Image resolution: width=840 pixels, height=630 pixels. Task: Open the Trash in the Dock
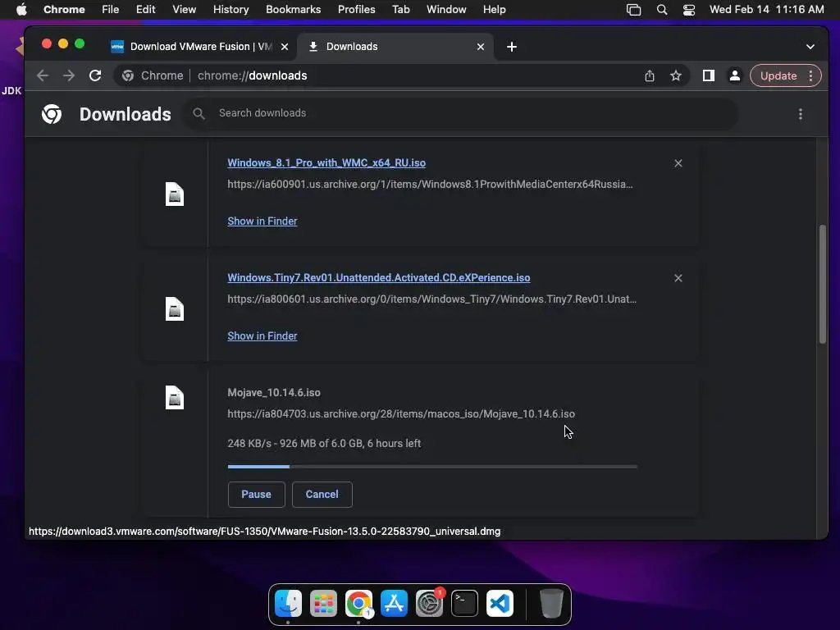(x=551, y=604)
